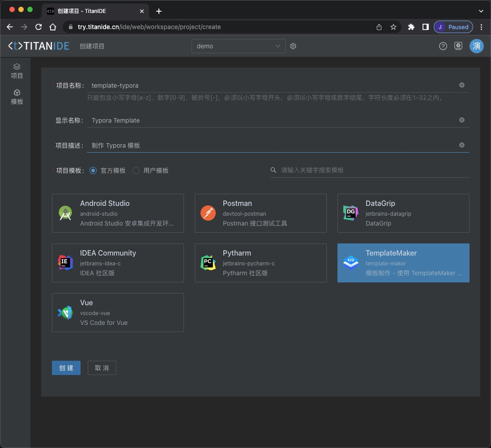This screenshot has width=491, height=448.
Task: Select the Vue template icon
Action: point(65,312)
